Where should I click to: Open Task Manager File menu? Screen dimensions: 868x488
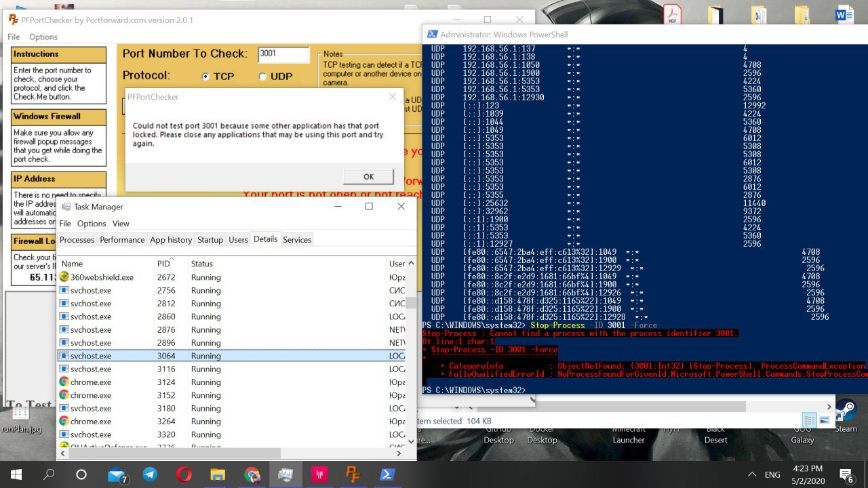(x=65, y=224)
